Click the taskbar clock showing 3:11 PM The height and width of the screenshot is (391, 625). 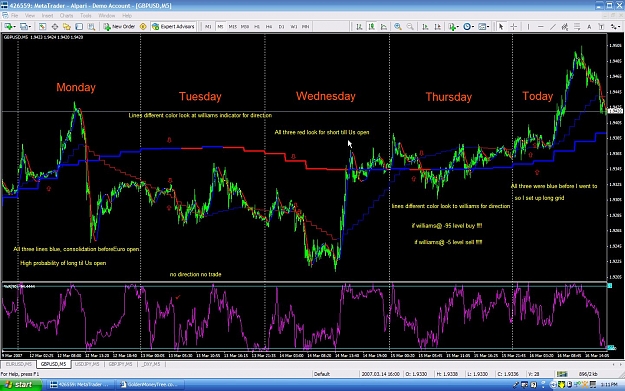pyautogui.click(x=609, y=385)
